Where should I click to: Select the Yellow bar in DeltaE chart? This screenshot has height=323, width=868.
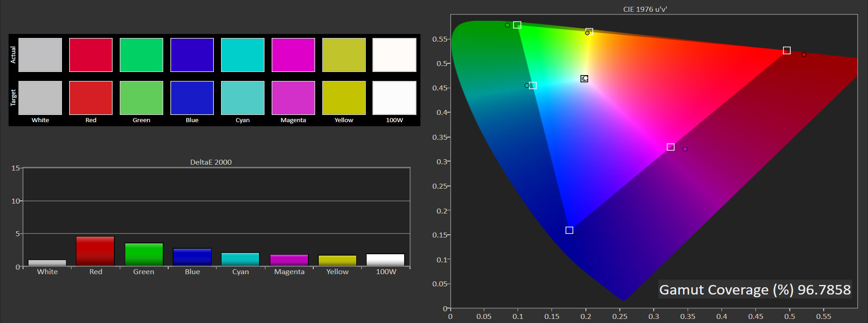pos(337,261)
